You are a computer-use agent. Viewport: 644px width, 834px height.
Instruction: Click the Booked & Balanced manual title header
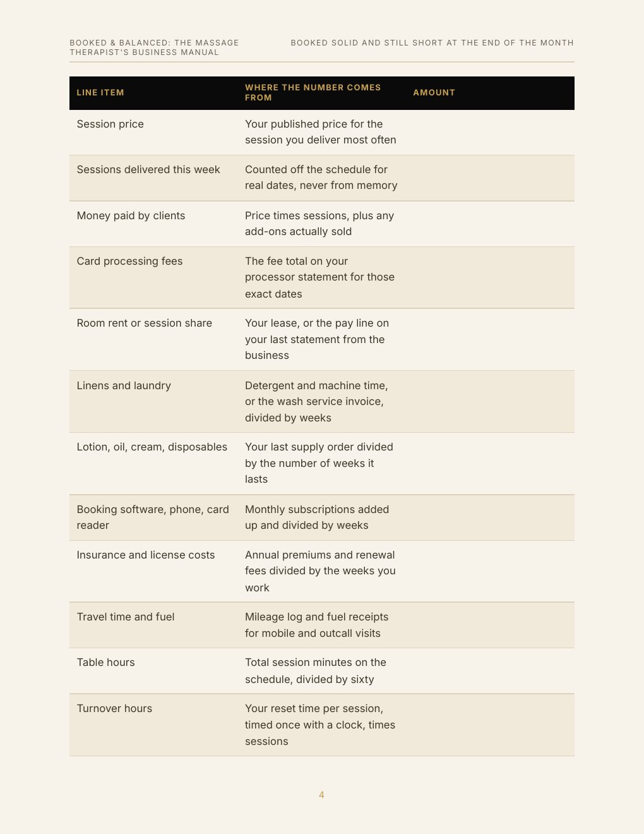click(x=154, y=47)
